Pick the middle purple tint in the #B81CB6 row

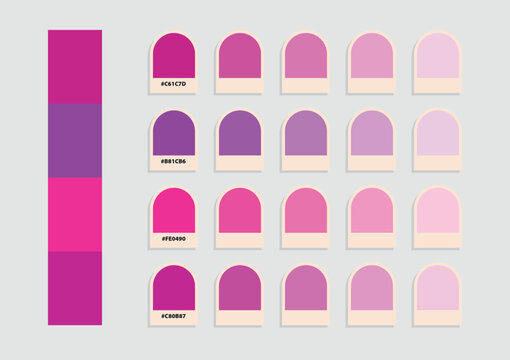click(x=306, y=133)
